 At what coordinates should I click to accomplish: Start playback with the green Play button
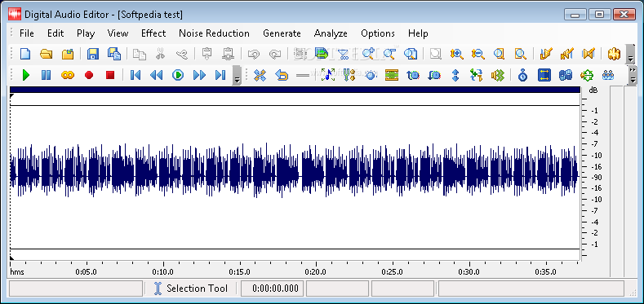pos(26,75)
